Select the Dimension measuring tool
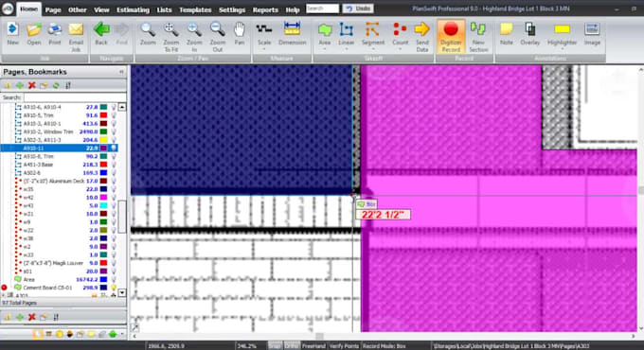 pos(292,34)
